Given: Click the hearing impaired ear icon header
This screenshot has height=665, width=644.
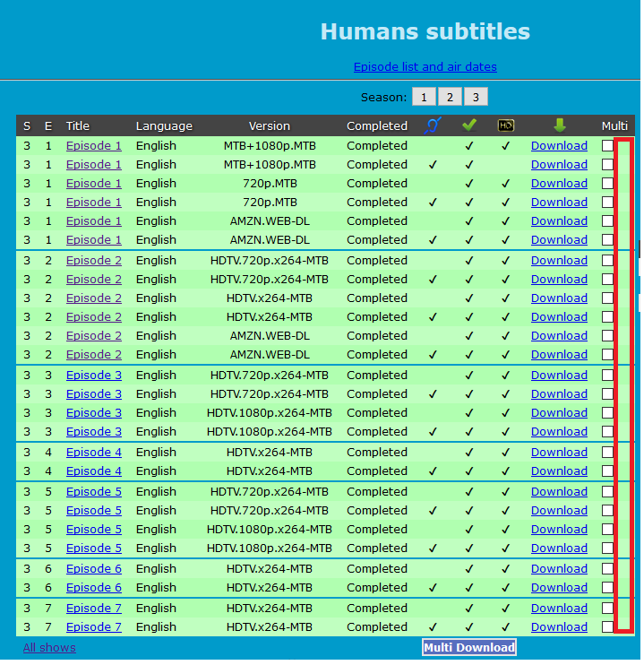Looking at the screenshot, I should click(x=432, y=125).
